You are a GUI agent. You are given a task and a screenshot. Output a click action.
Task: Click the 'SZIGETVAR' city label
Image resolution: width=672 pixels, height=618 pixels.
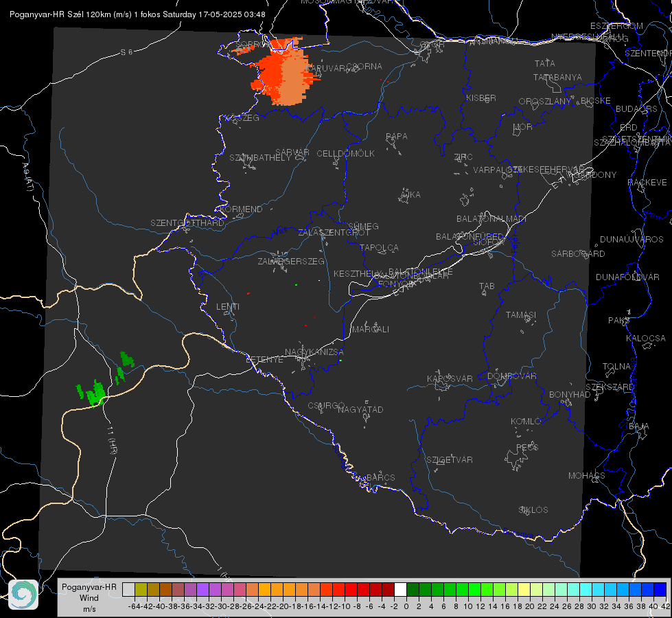(x=449, y=460)
